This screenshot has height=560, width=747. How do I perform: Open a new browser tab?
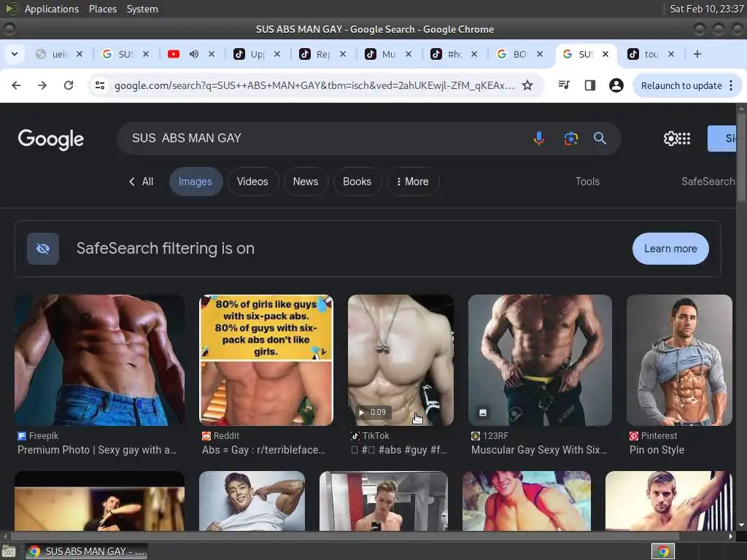pos(697,54)
